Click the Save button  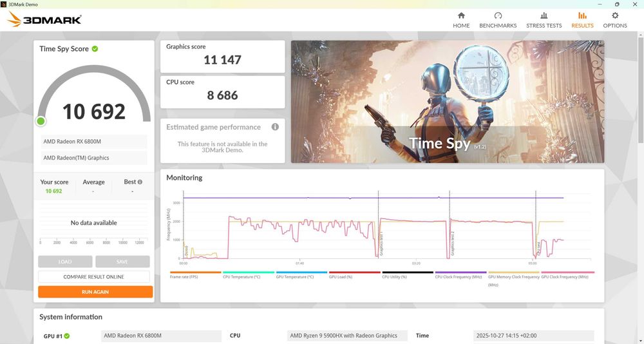pyautogui.click(x=122, y=262)
